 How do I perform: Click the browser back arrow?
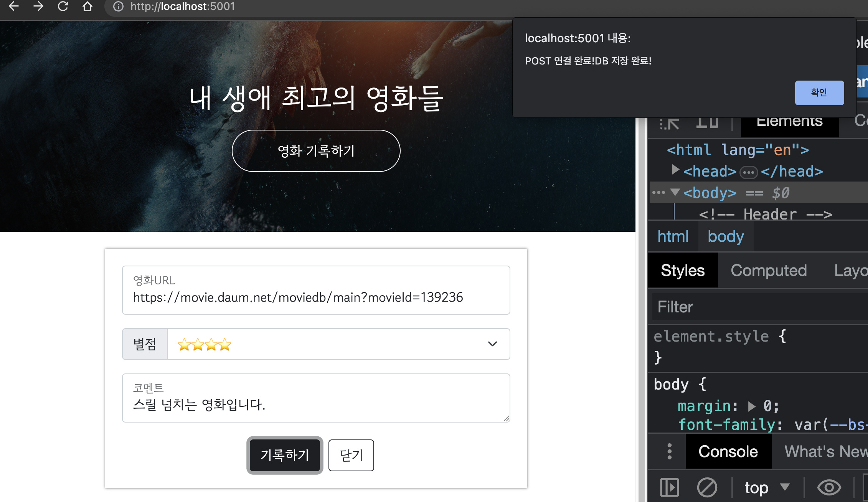[x=14, y=6]
